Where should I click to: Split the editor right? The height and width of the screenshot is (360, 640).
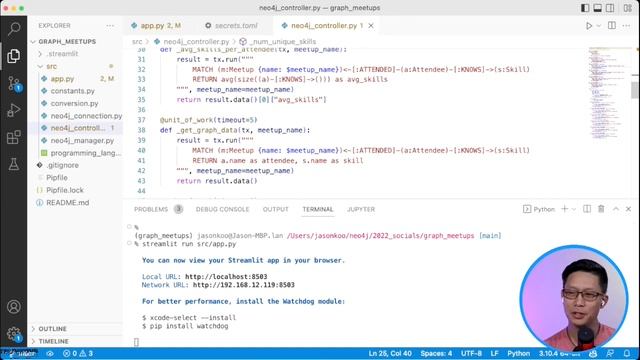pyautogui.click(x=611, y=25)
